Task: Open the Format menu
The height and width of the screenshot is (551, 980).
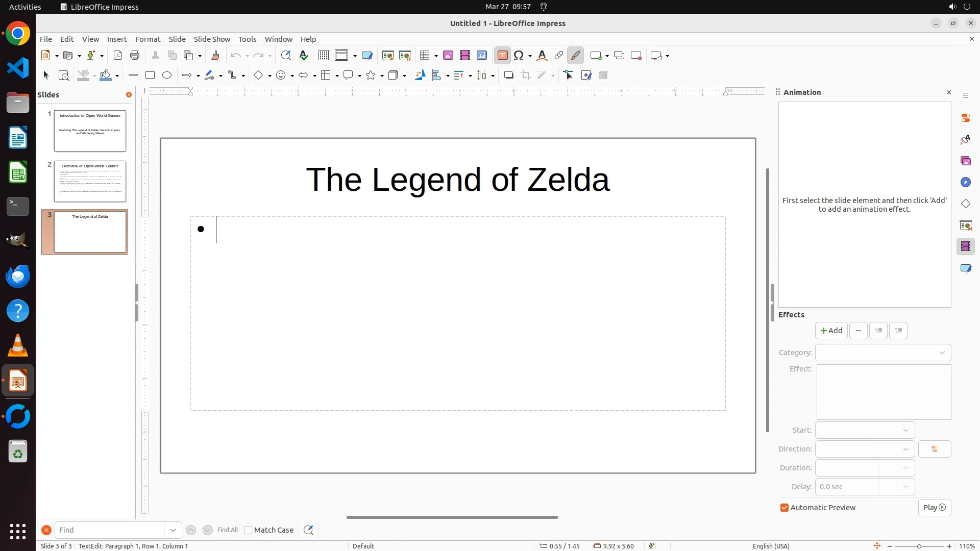Action: pos(148,39)
